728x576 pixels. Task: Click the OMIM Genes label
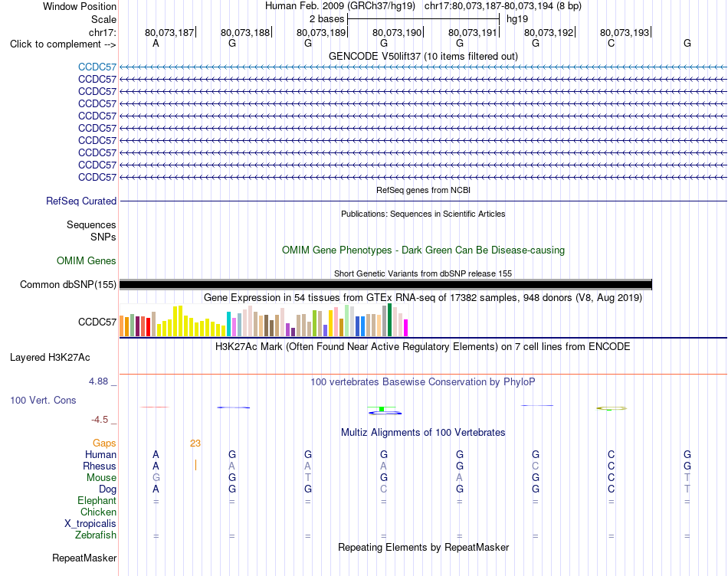click(x=87, y=261)
